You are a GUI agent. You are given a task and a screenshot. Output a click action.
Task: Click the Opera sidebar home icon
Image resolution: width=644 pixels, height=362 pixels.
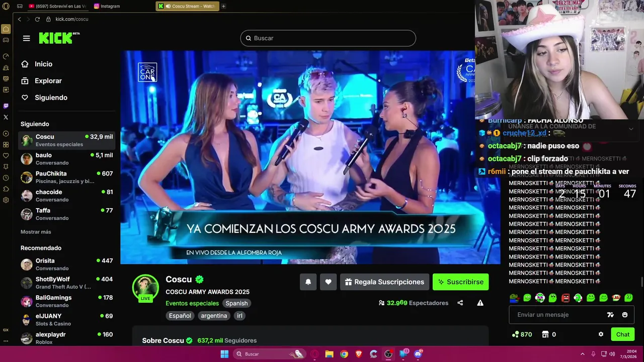click(x=6, y=29)
